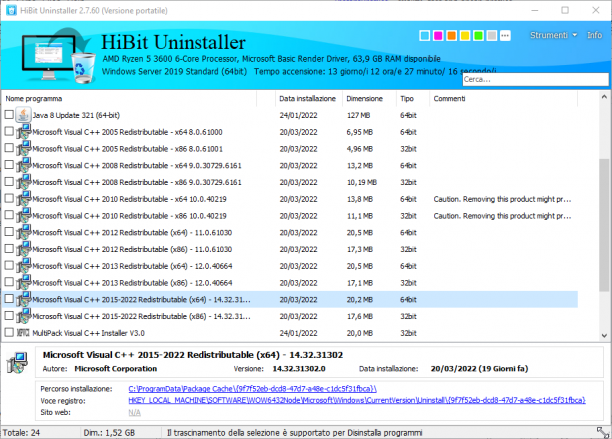Click the Visual C++ 2015-2022 (x86) row icon
612x439 pixels.
23,316
